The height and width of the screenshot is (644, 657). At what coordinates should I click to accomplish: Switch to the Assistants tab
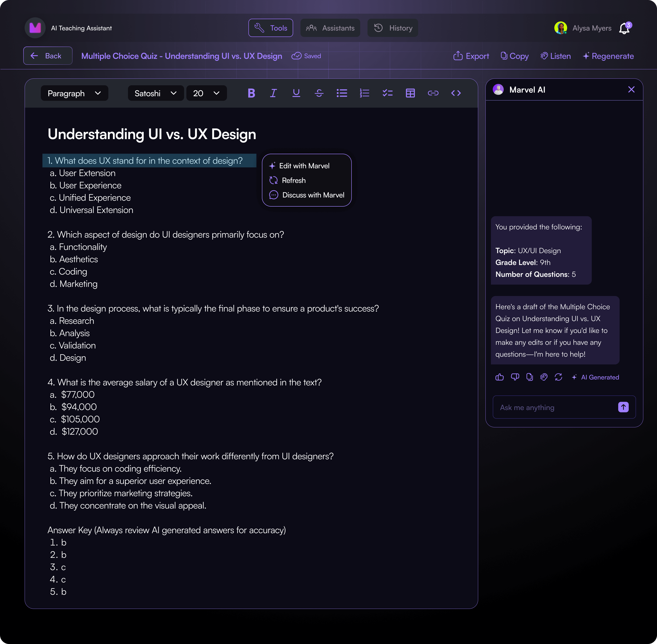[x=330, y=28]
